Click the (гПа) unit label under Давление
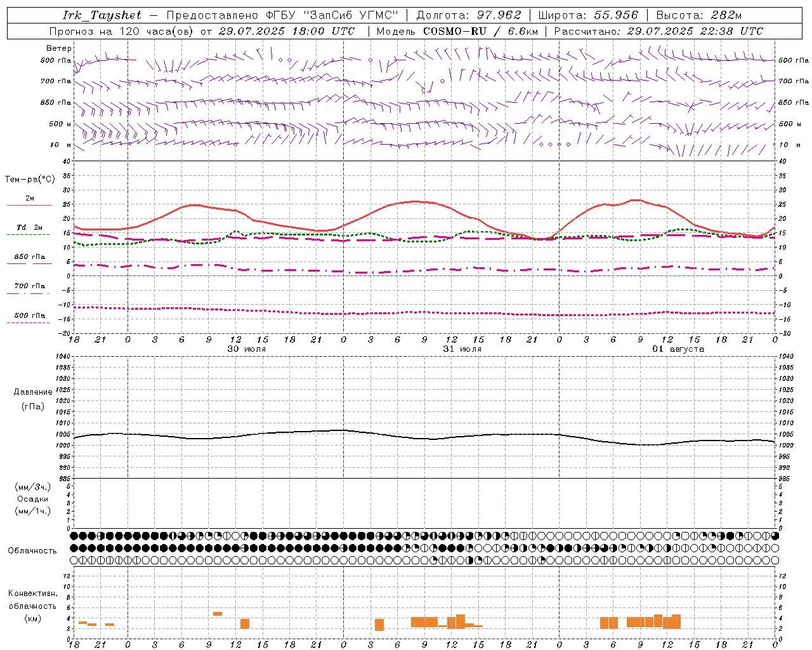This screenshot has height=650, width=812. click(x=33, y=406)
